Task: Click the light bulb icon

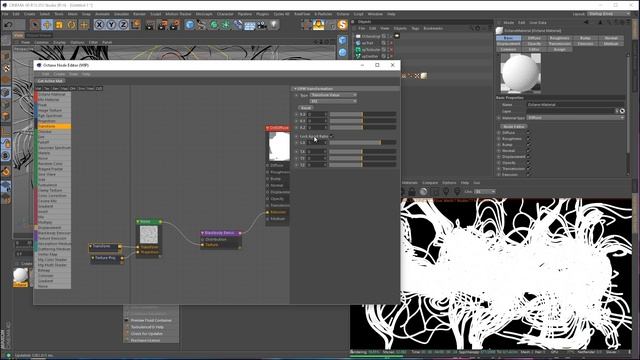Action: [274, 25]
